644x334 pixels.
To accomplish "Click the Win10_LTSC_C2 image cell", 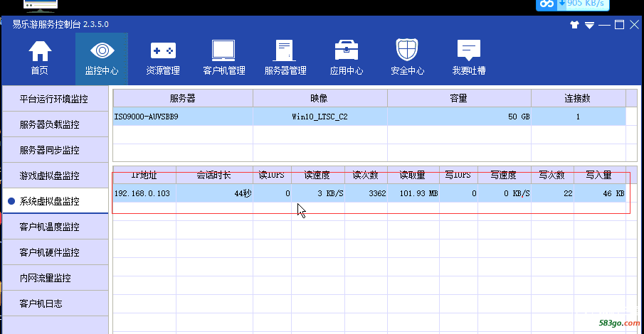I will 320,117.
